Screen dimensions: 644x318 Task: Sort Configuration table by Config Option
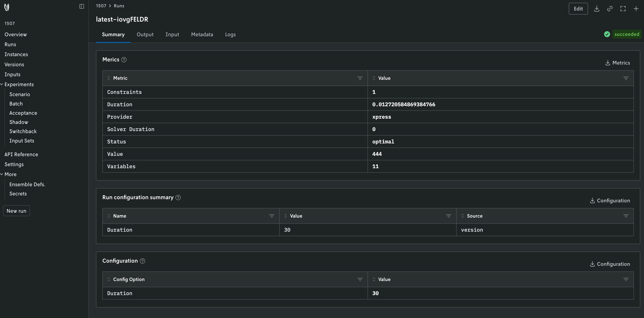(x=109, y=280)
